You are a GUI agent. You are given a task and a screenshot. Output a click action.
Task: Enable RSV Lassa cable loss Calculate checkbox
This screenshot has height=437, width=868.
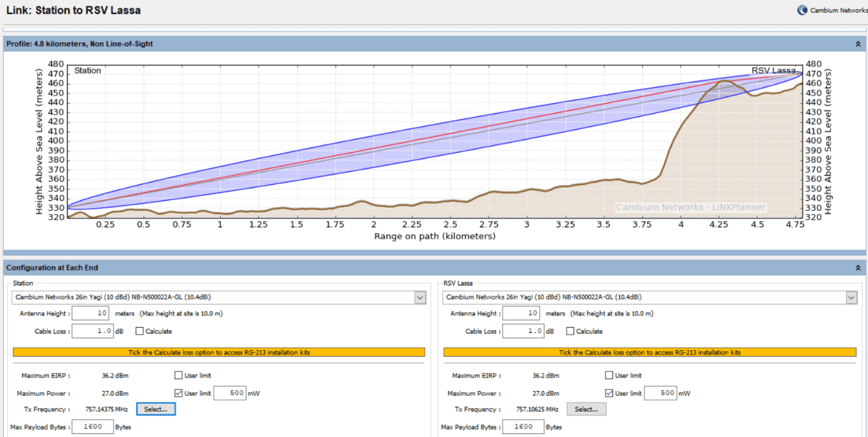click(570, 331)
